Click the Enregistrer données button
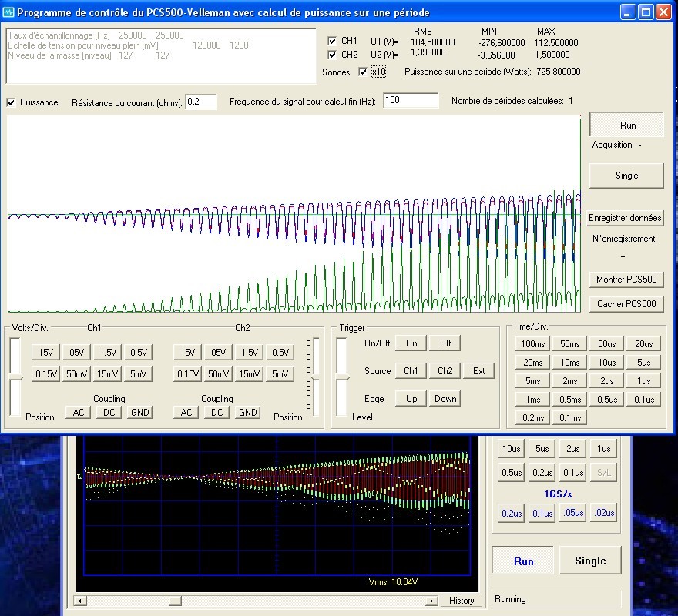The width and height of the screenshot is (678, 616). (x=625, y=218)
